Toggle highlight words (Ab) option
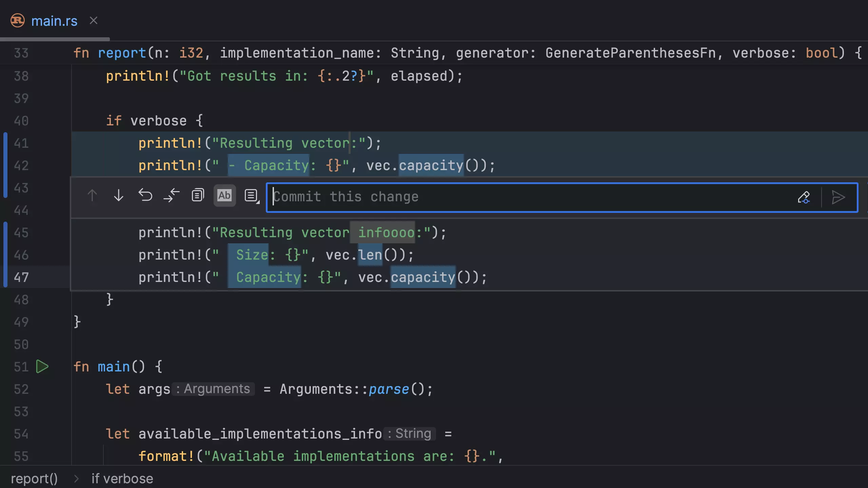 224,196
